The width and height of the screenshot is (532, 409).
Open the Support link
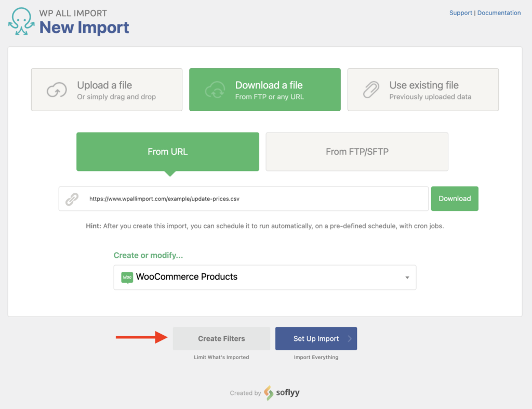coord(460,12)
